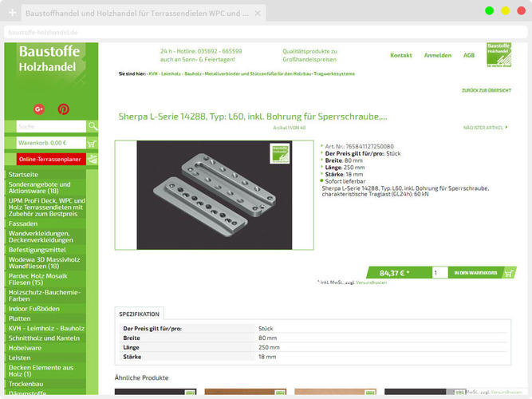Click the Online-Terrassenplaner red button
Viewport: 532px width, 399px height.
[50, 159]
